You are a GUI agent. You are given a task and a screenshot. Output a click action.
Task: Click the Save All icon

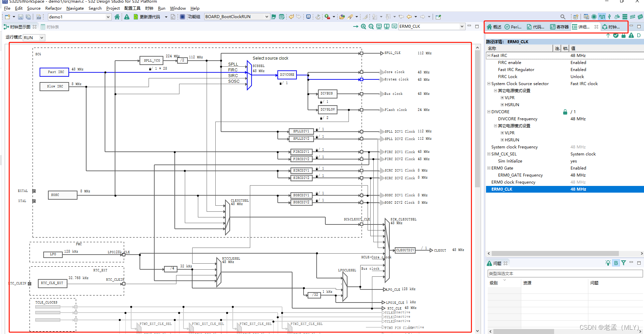tap(29, 17)
